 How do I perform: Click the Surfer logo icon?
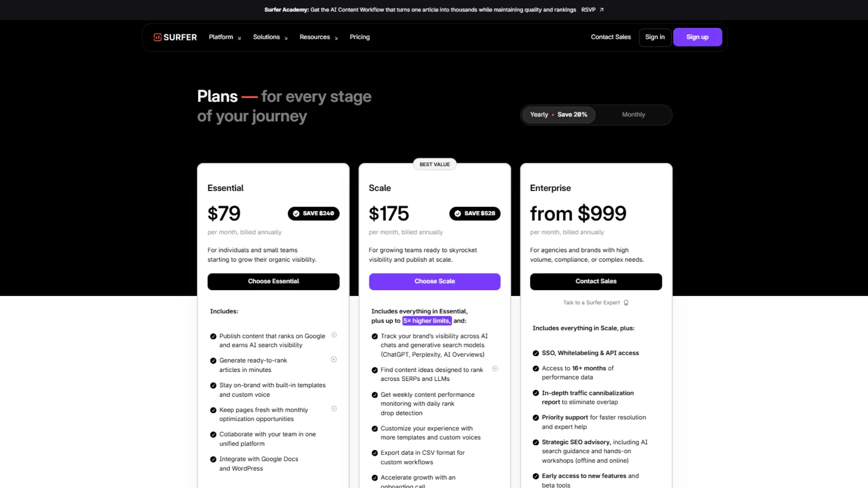pyautogui.click(x=157, y=37)
